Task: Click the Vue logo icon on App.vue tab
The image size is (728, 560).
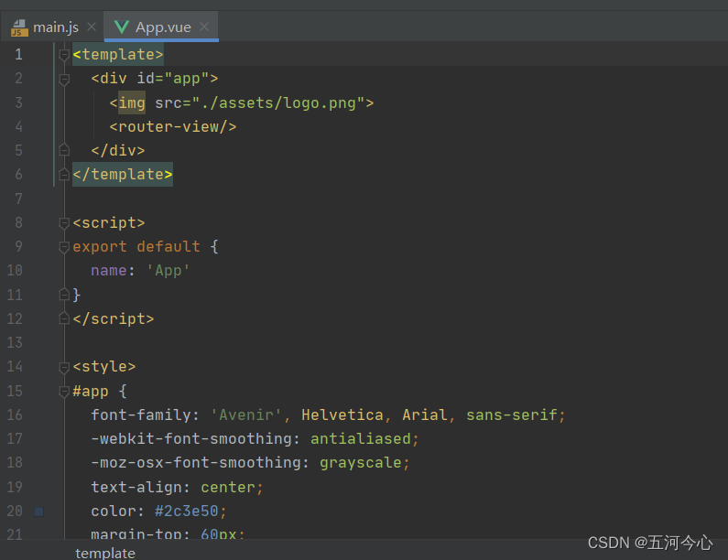Action: pyautogui.click(x=121, y=27)
